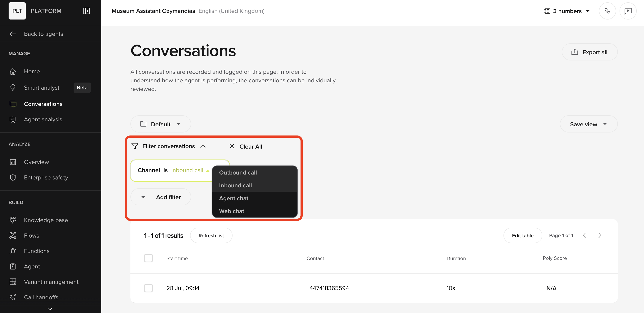Open Smart analyst lightbulb icon
644x313 pixels.
(13, 88)
